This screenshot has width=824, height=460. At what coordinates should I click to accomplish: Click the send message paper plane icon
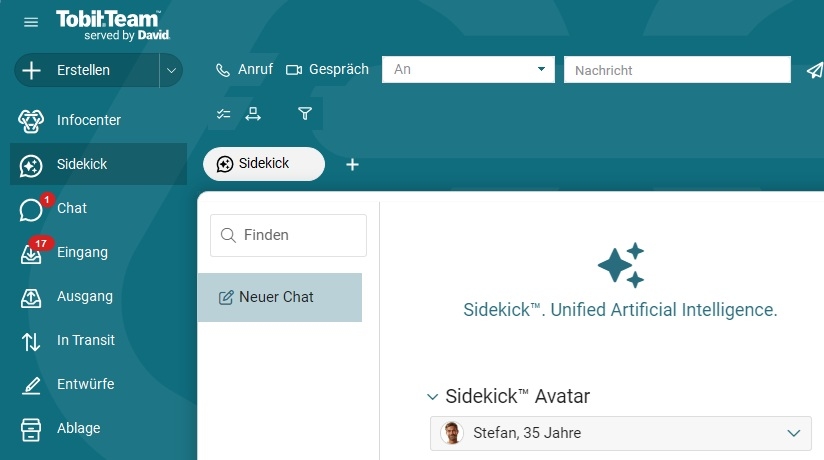(x=815, y=70)
